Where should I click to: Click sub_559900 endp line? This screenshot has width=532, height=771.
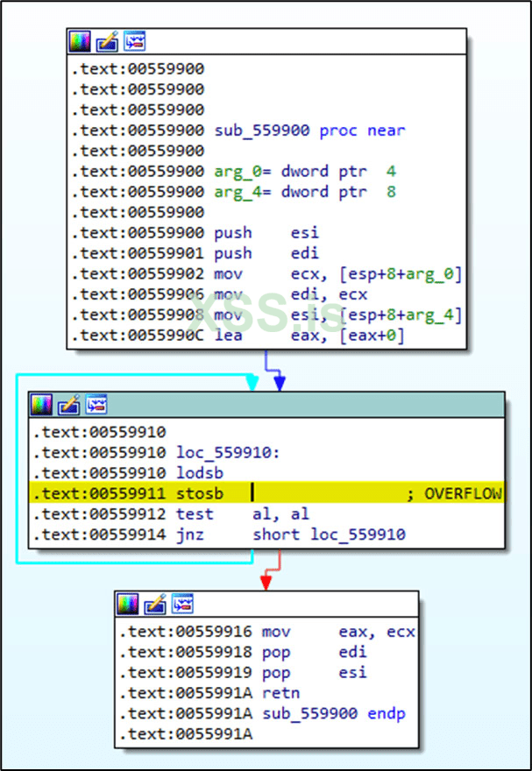coord(334,714)
